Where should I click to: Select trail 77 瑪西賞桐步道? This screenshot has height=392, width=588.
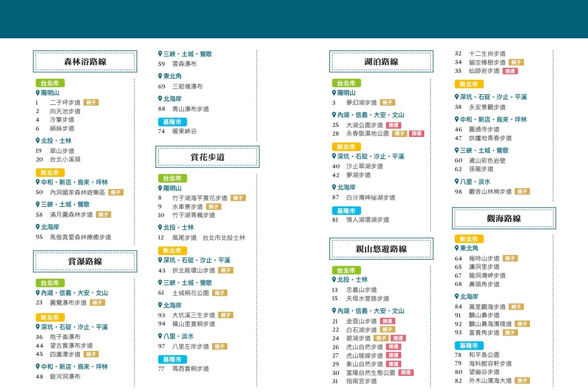click(184, 368)
